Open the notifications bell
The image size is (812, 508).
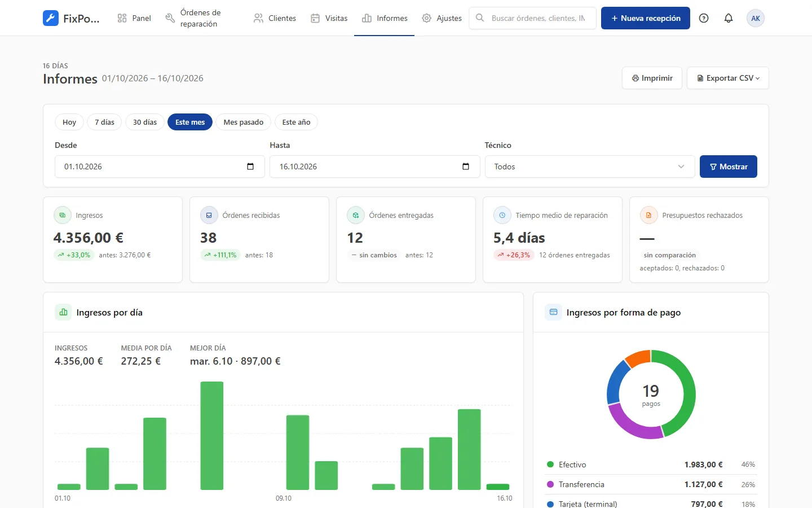tap(729, 18)
